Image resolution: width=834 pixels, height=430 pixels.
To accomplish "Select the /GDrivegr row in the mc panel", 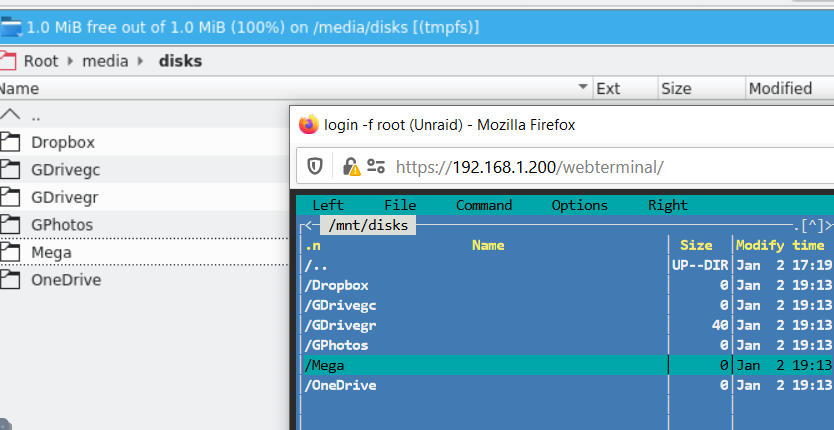I will (567, 325).
